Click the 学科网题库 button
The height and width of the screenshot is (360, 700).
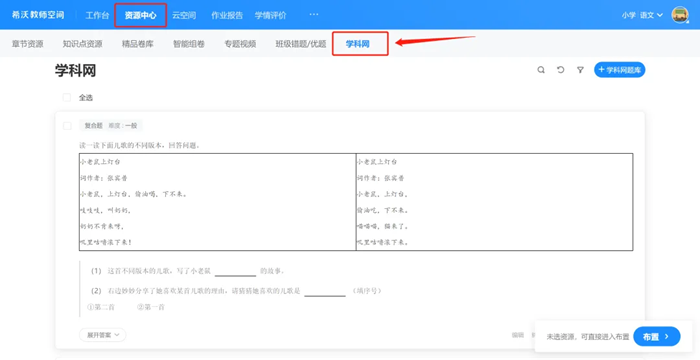[619, 70]
